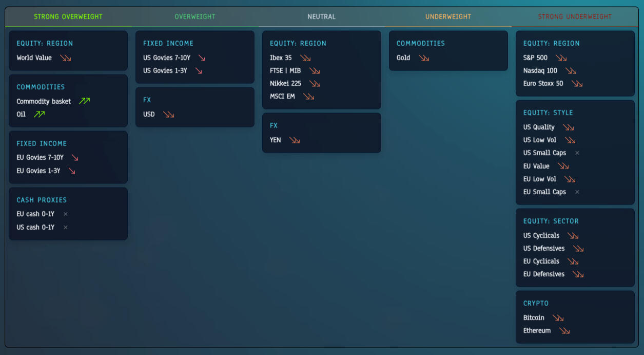Open the Ethereum entry in Crypto

click(x=537, y=331)
